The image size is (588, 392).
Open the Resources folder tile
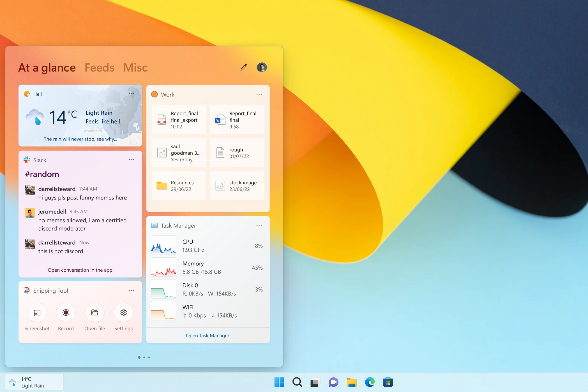click(x=179, y=186)
